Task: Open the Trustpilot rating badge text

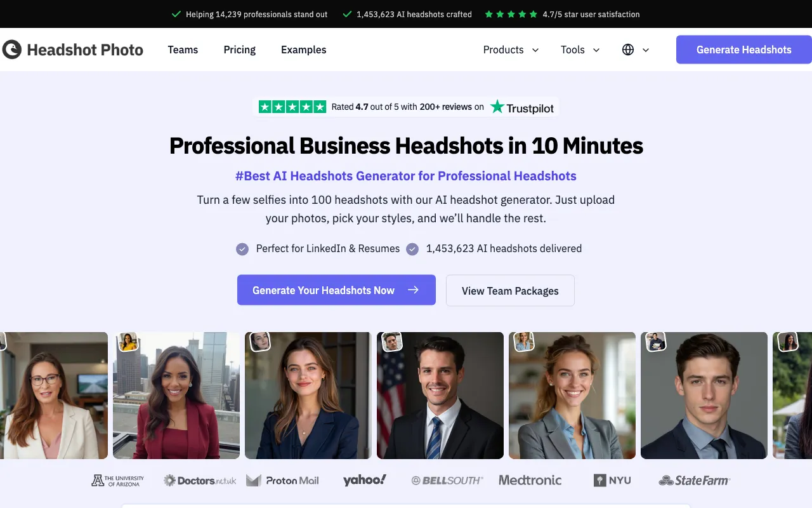Action: coord(408,107)
